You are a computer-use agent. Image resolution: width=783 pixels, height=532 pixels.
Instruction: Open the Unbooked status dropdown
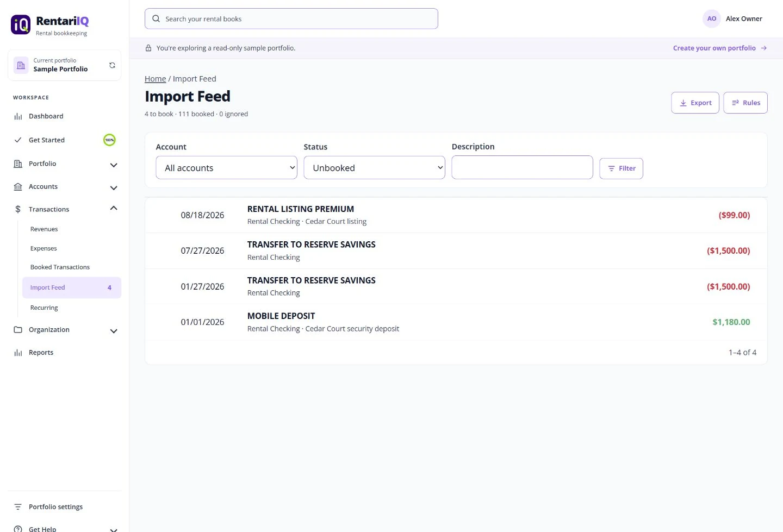[375, 168]
